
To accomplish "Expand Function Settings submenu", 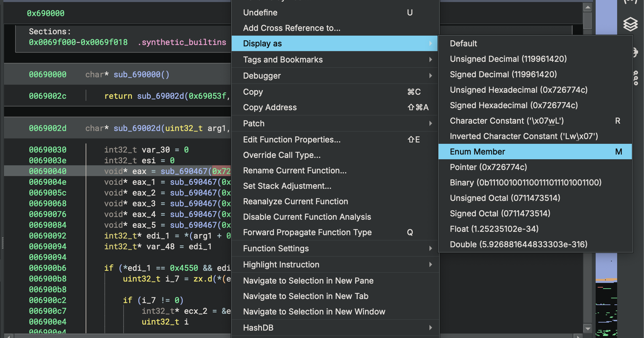I will (334, 248).
